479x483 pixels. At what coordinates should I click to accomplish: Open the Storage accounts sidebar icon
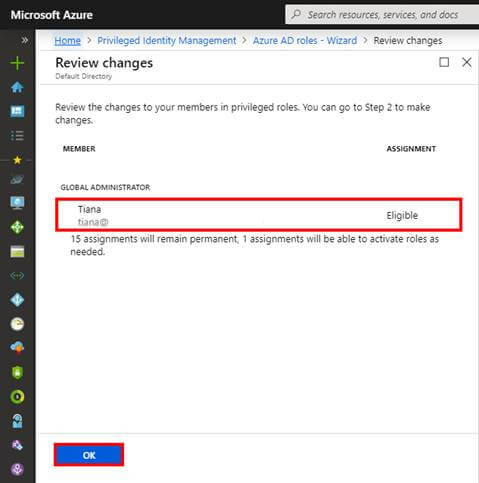[x=17, y=252]
